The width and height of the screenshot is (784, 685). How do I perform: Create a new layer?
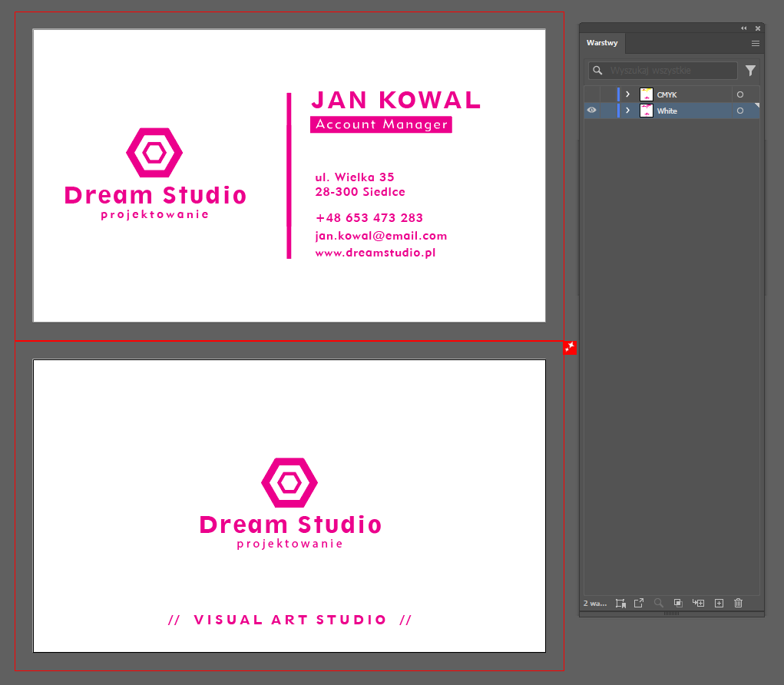pos(719,604)
